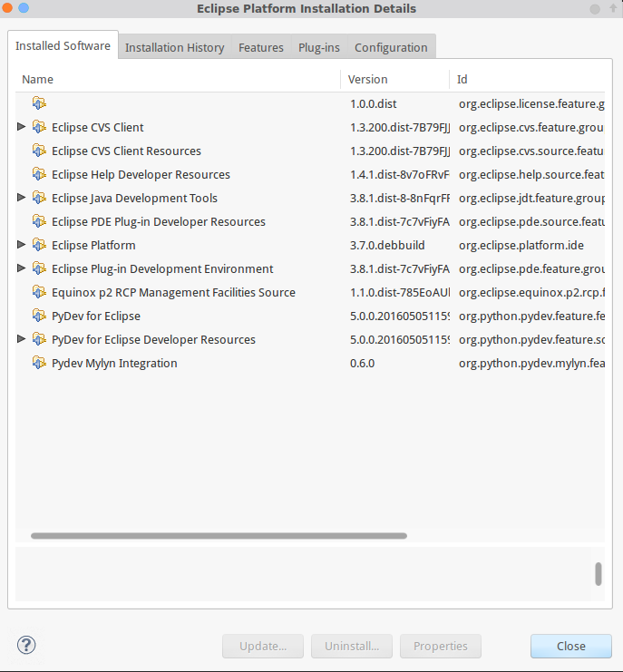Click the up-arrow button in the title bar
The height and width of the screenshot is (672, 623).
pyautogui.click(x=613, y=8)
